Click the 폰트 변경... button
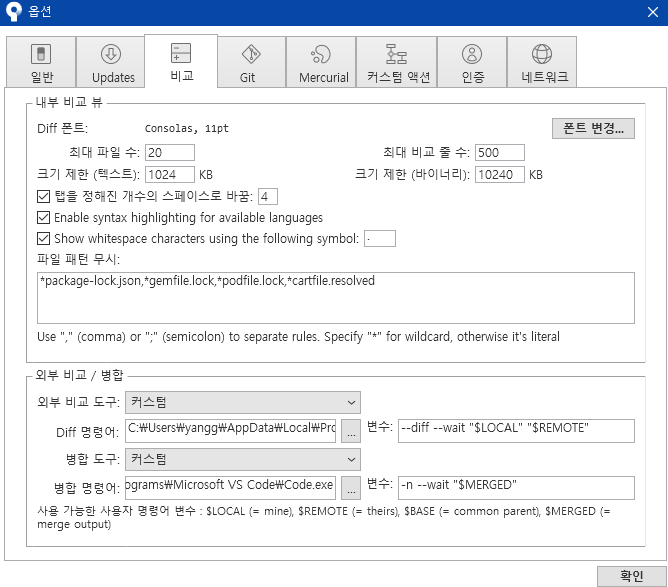Viewport: 668px width, 587px height. pos(593,128)
